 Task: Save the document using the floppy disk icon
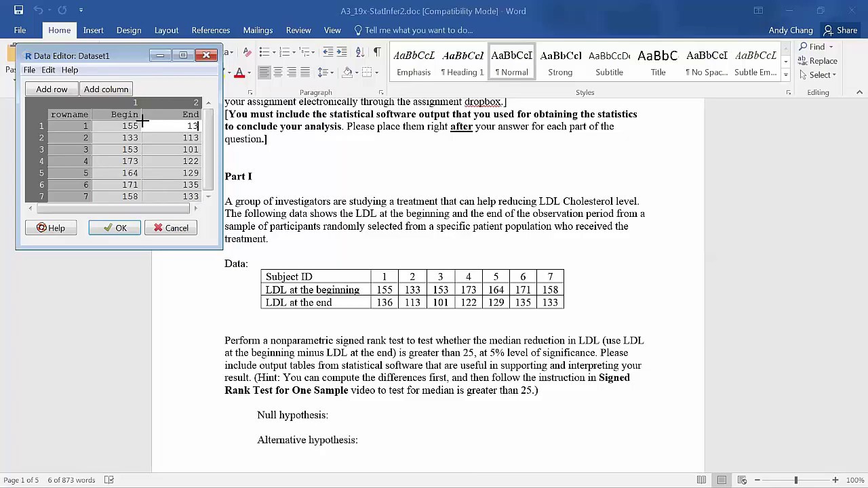click(18, 10)
